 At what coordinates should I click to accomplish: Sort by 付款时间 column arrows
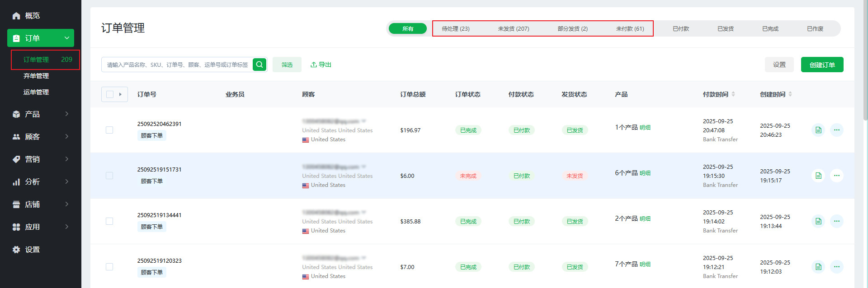pos(733,94)
